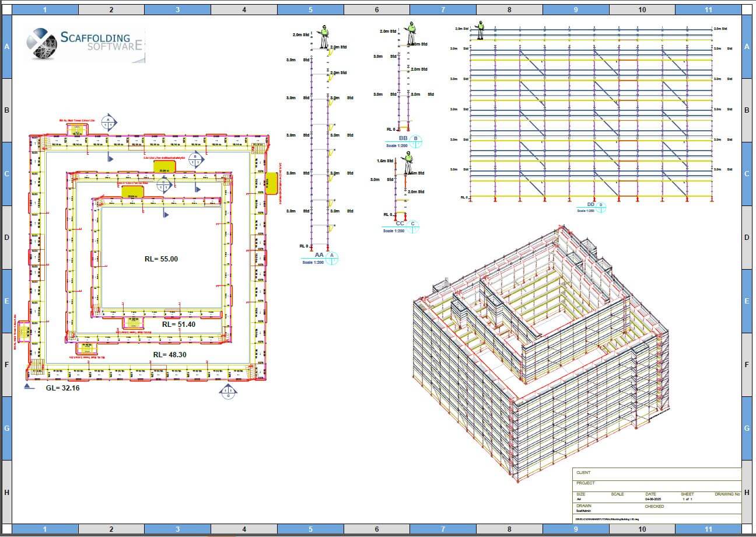Click the worker figure atop elevation DD
756x537 pixels.
pos(481,30)
